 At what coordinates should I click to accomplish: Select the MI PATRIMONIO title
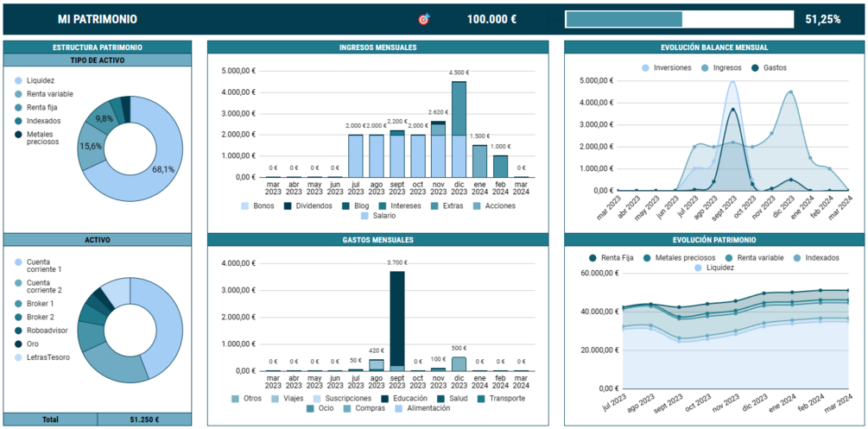[x=98, y=19]
